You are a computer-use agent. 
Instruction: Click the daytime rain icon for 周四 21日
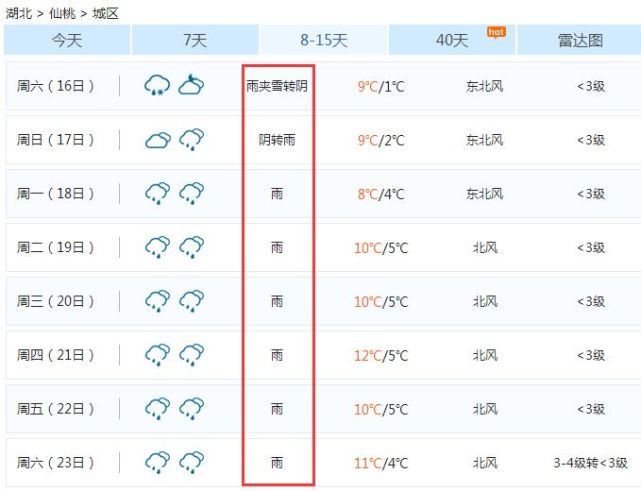(158, 354)
